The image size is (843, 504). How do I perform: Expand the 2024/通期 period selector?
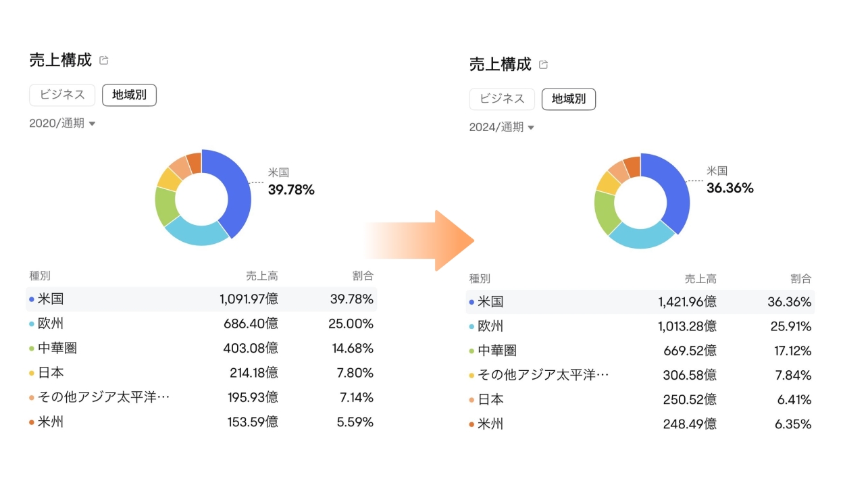click(x=500, y=126)
